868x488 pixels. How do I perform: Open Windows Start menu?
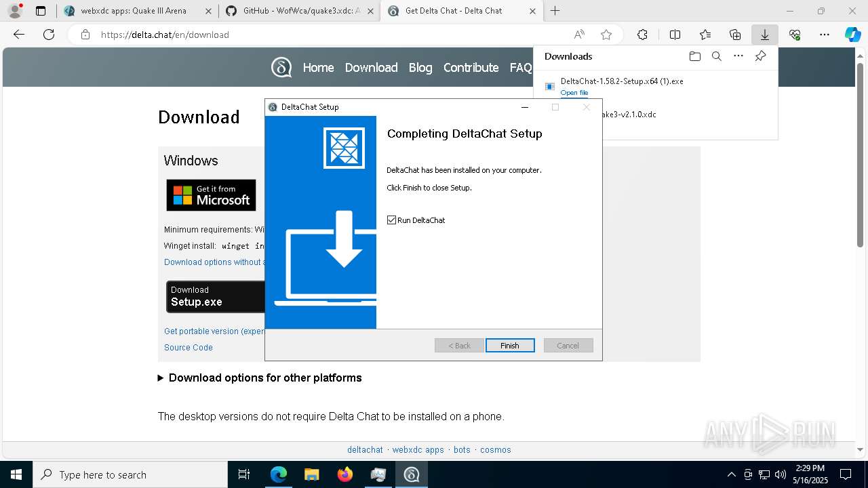pos(16,474)
